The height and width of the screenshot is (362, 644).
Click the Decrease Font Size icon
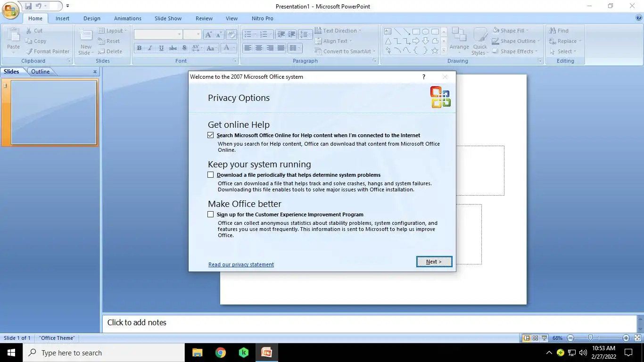[219, 34]
